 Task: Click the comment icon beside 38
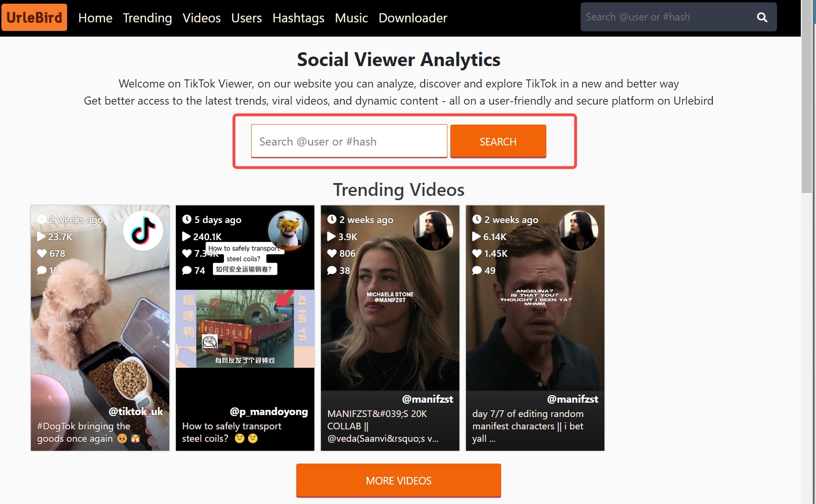[332, 271]
